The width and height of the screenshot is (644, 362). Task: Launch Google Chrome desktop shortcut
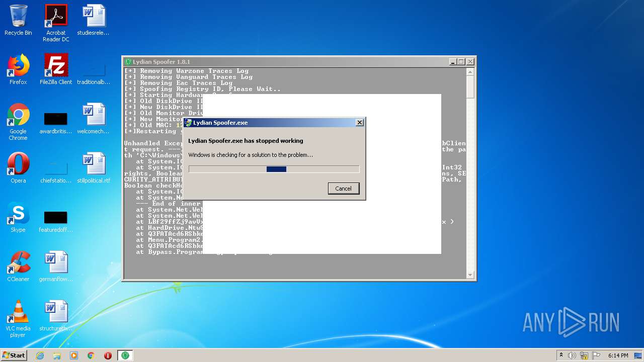tap(18, 122)
